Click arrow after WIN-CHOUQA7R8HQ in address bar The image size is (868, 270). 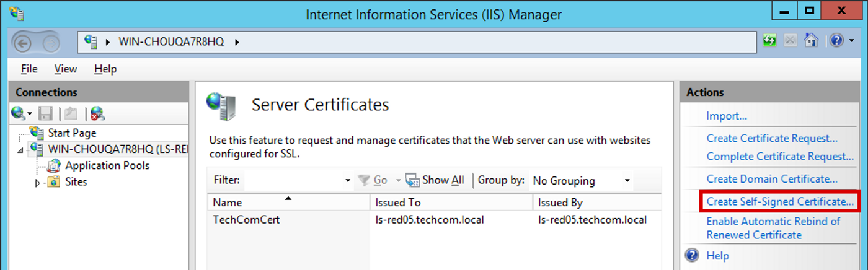[237, 42]
